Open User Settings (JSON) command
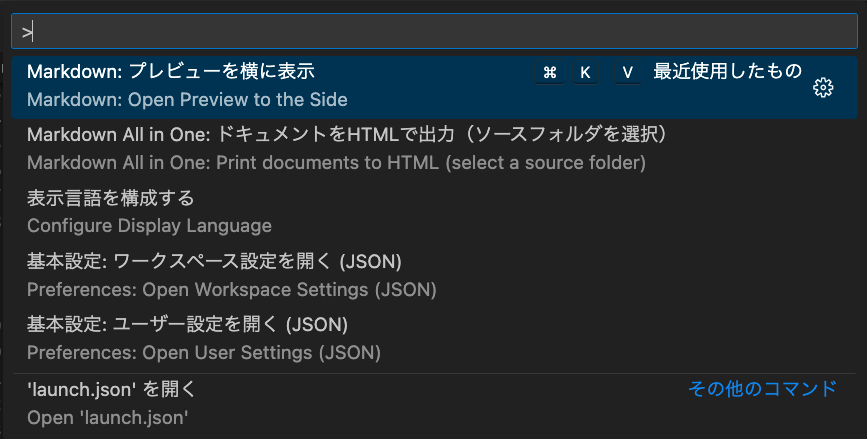Image resolution: width=867 pixels, height=439 pixels. point(203,353)
